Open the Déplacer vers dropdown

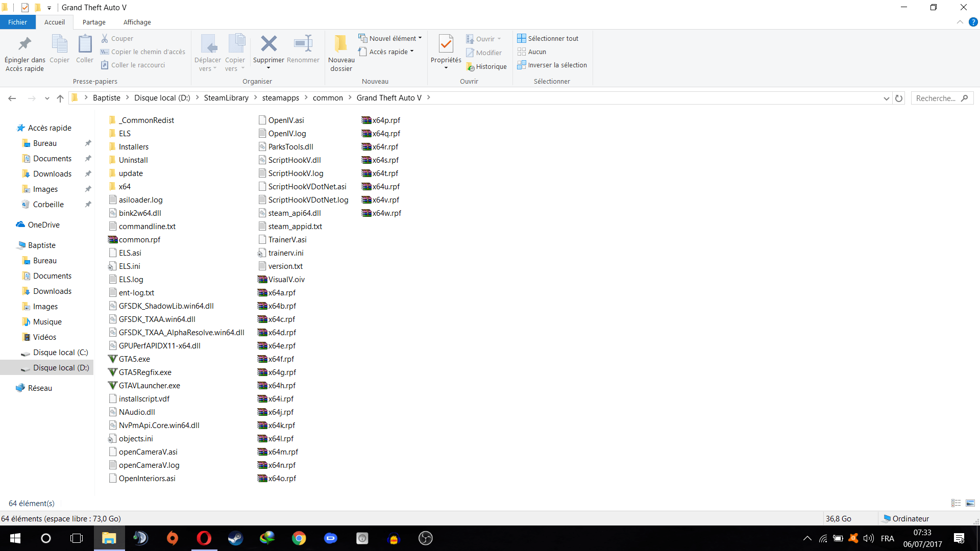tap(208, 53)
